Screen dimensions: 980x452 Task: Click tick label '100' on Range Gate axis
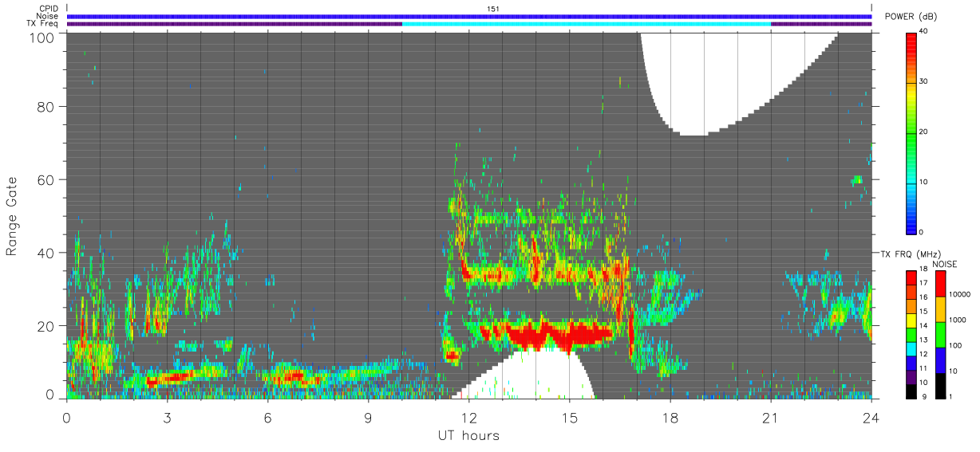pyautogui.click(x=42, y=37)
